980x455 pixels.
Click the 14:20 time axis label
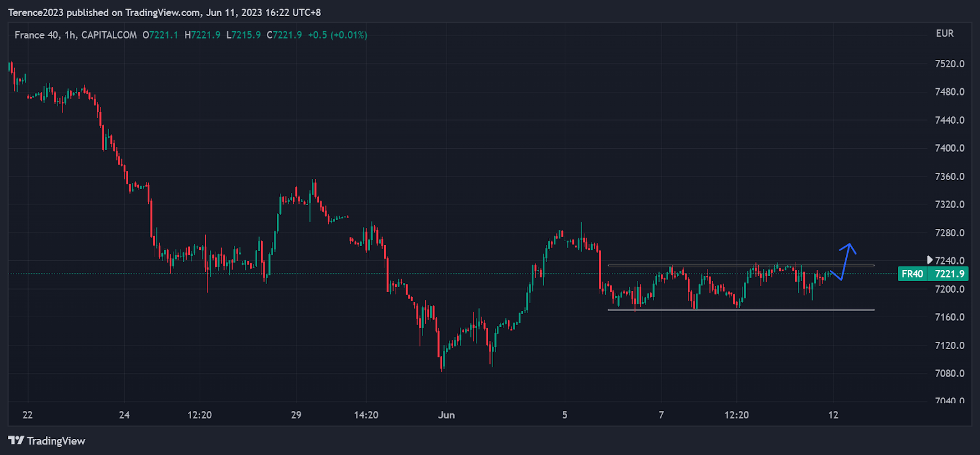tap(366, 415)
